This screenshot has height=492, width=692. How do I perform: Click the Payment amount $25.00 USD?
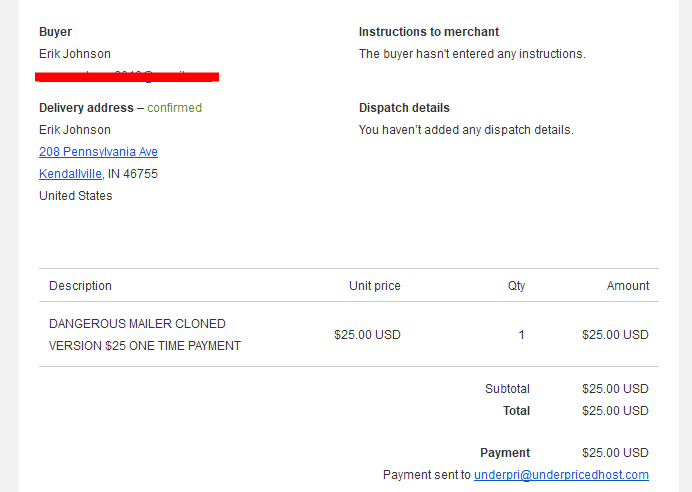[x=615, y=453]
